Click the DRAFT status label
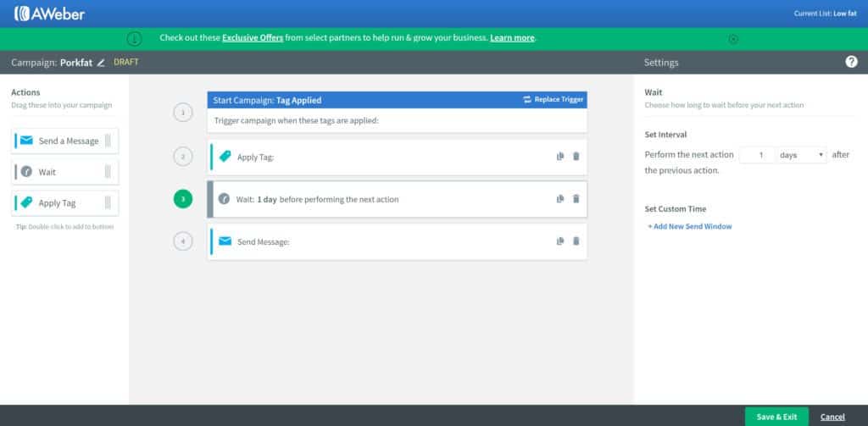 (x=126, y=62)
